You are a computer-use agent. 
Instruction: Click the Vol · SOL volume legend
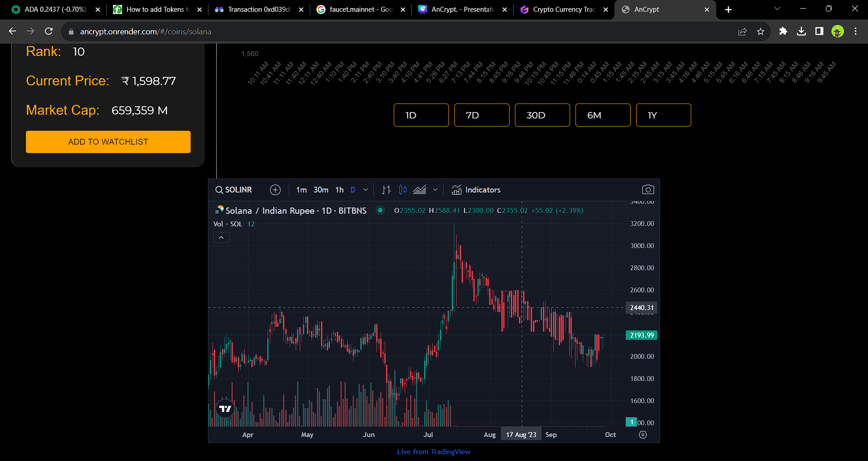[x=234, y=224]
